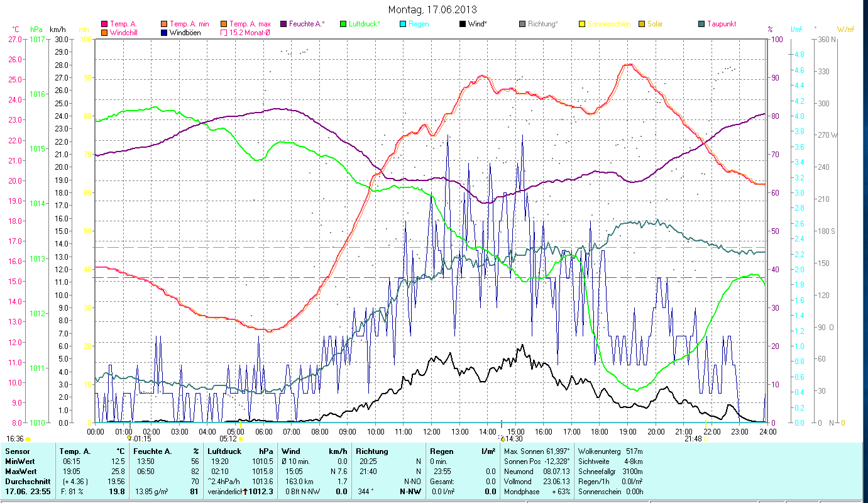Click the Windböen legend swatch
This screenshot has width=868, height=503.
point(163,33)
